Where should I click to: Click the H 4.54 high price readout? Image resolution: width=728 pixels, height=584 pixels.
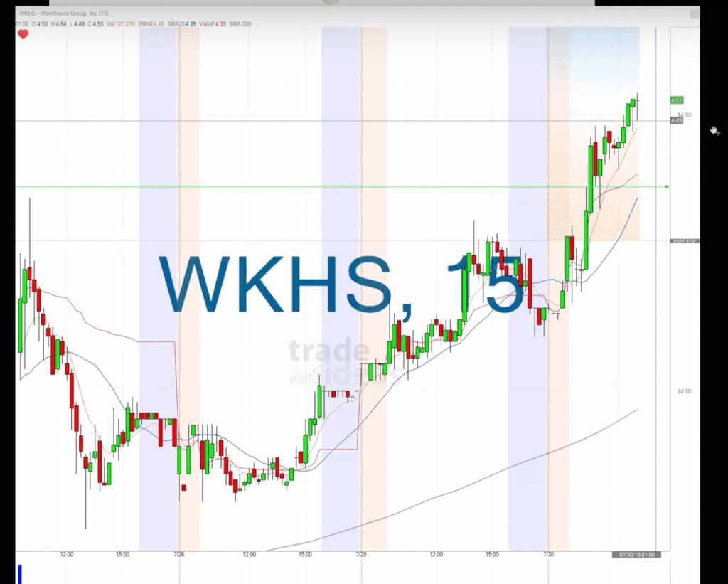(x=58, y=23)
